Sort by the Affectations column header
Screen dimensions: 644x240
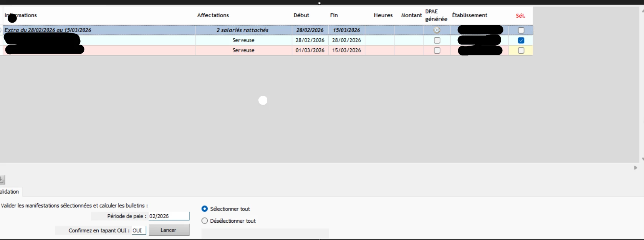click(x=213, y=15)
